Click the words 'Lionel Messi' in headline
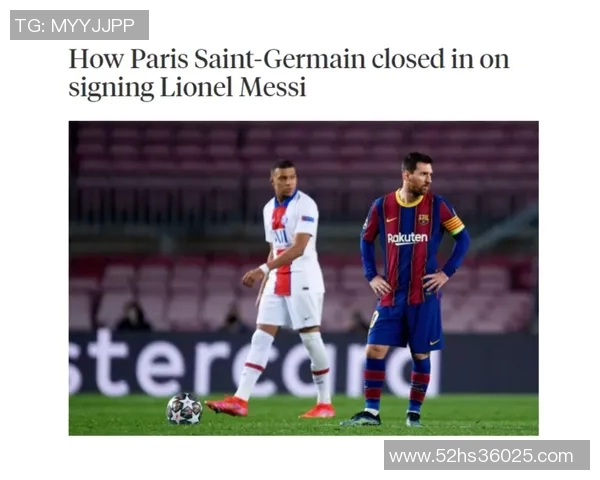This screenshot has height=480, width=600. tap(233, 87)
